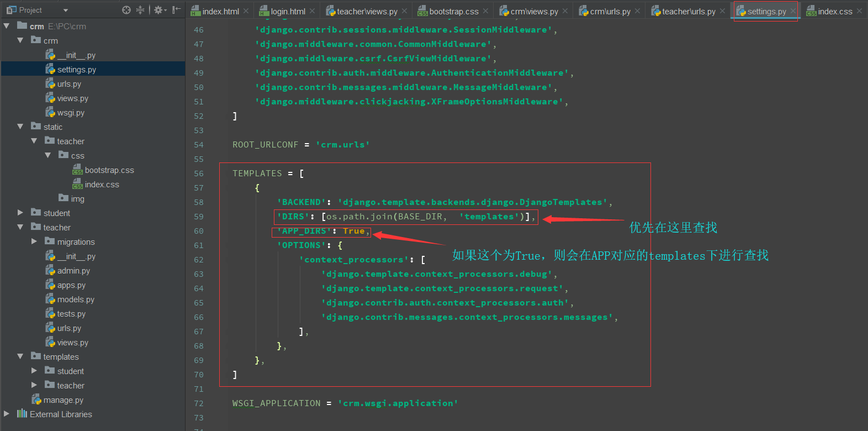Switch to login.html editor tab
Image resolution: width=868 pixels, height=431 pixels.
coord(288,11)
